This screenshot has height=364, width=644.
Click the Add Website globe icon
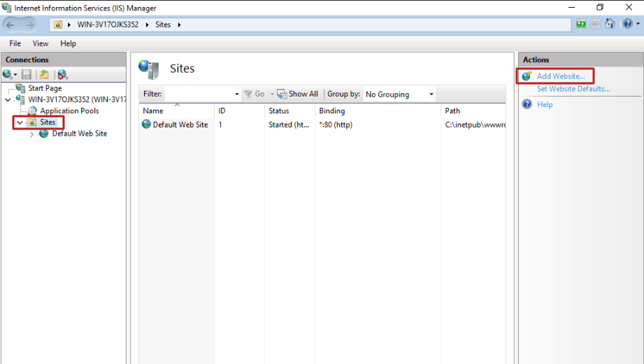(527, 76)
